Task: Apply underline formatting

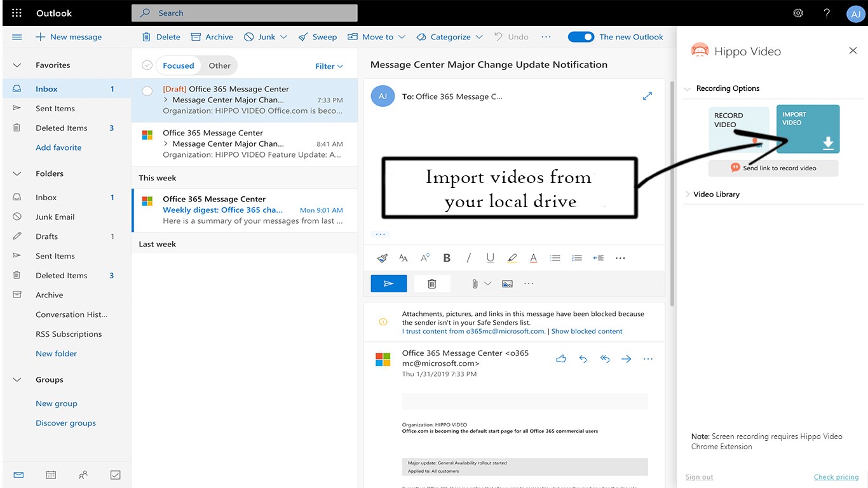Action: click(490, 258)
